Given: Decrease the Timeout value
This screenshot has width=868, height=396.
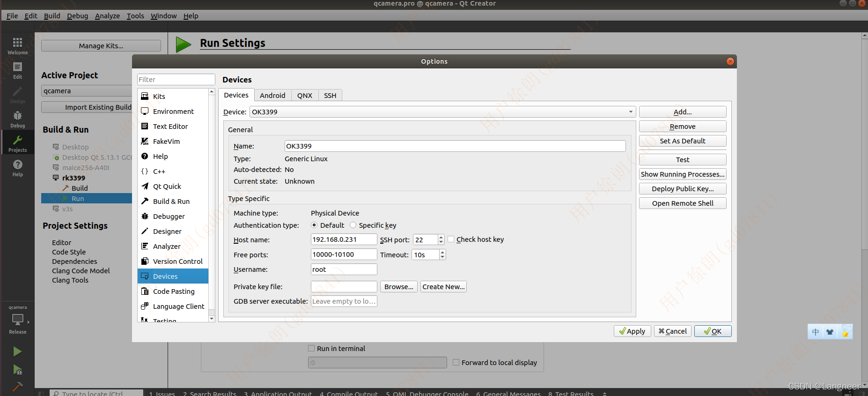Looking at the screenshot, I should point(442,257).
